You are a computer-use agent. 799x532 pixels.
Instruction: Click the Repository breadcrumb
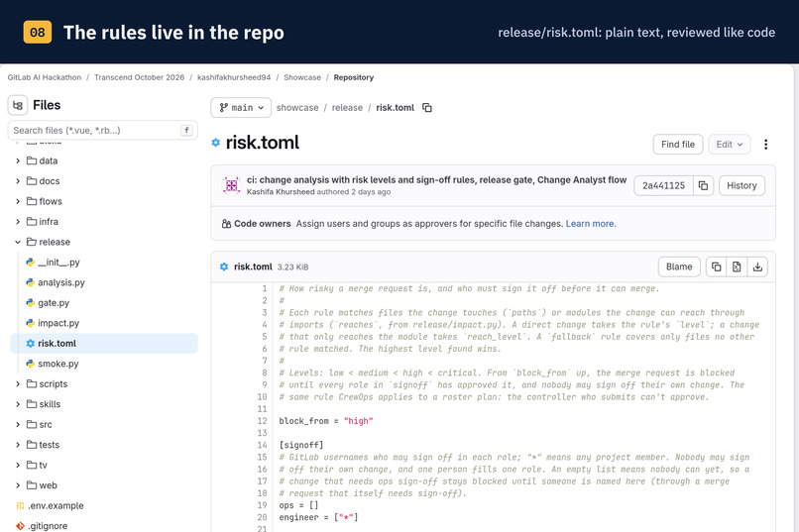tap(354, 77)
